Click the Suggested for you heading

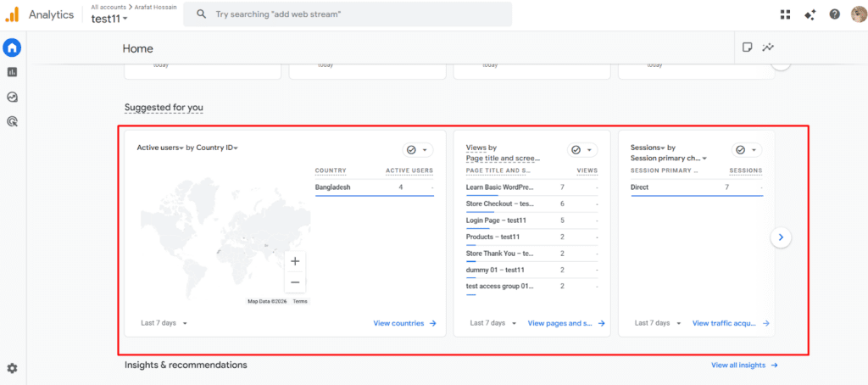[x=164, y=107]
